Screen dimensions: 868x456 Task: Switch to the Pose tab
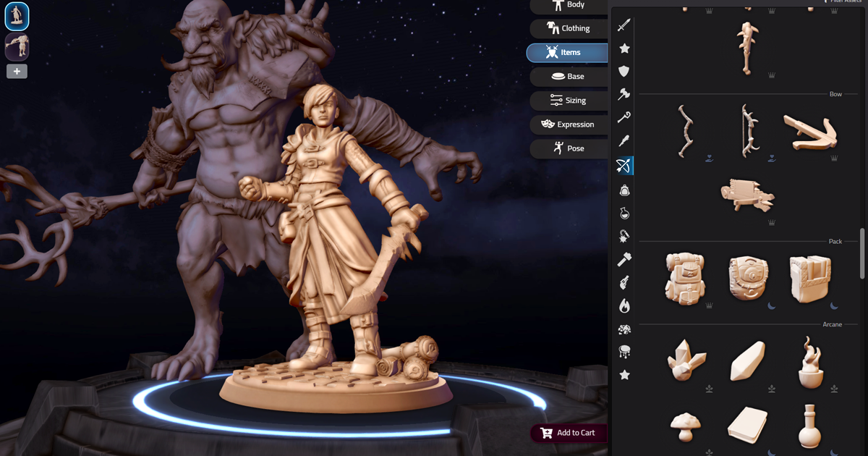point(568,148)
